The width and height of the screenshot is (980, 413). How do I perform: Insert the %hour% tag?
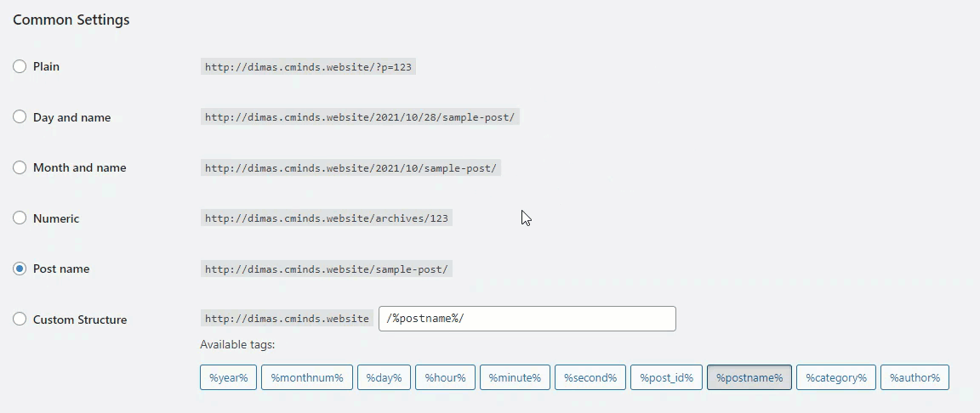click(x=445, y=377)
